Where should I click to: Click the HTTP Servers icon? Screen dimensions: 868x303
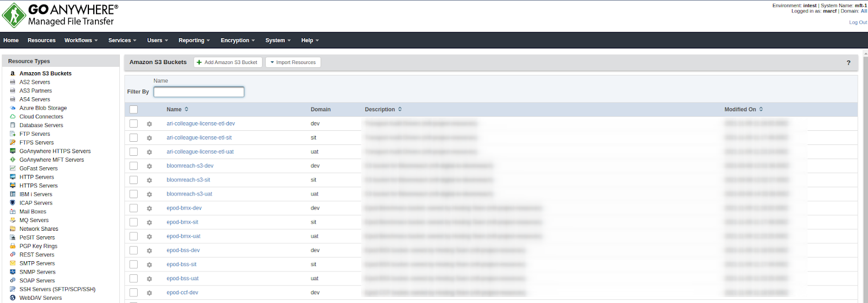(12, 177)
